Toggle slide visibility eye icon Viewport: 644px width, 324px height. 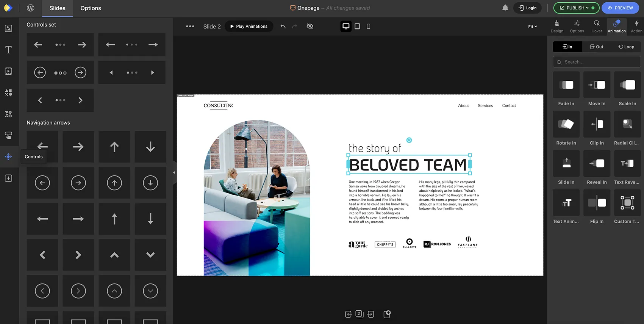click(x=310, y=26)
